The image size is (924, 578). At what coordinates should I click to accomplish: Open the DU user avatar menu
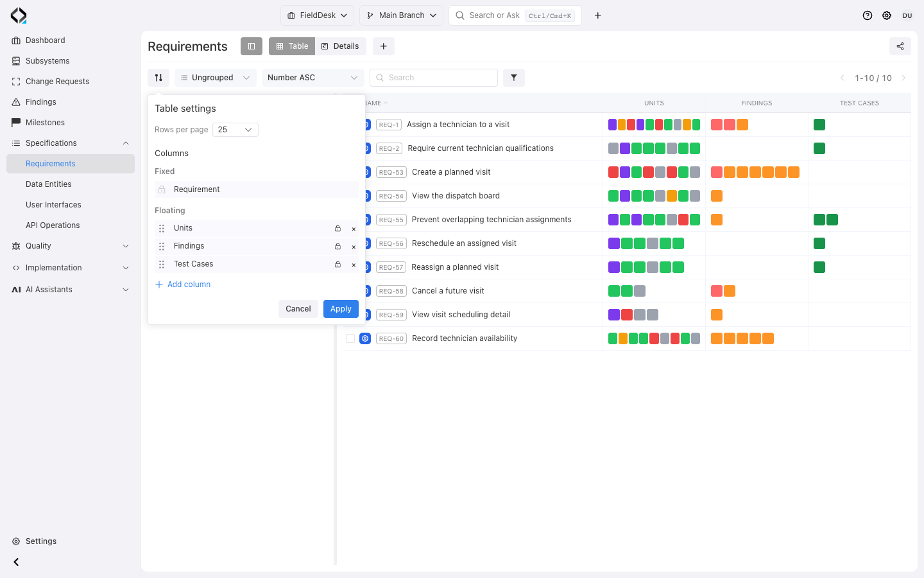point(907,15)
